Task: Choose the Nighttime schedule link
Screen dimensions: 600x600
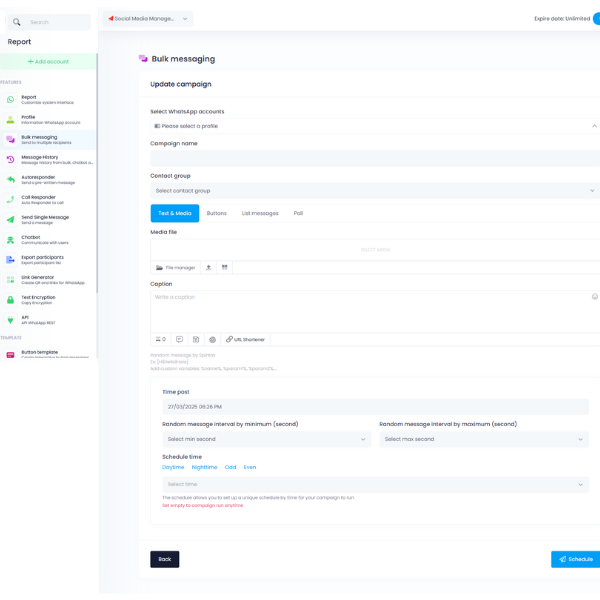Action: click(x=204, y=467)
